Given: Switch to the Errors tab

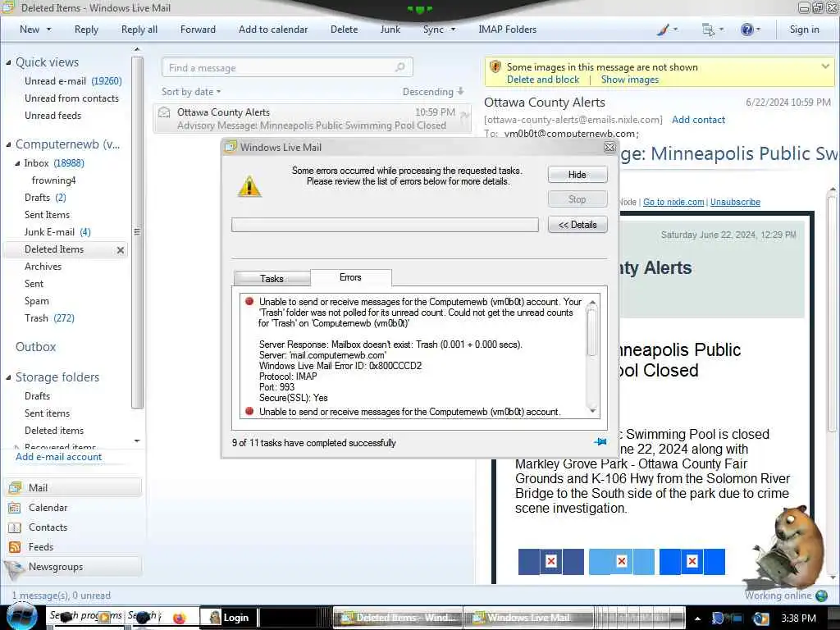Looking at the screenshot, I should [x=350, y=277].
